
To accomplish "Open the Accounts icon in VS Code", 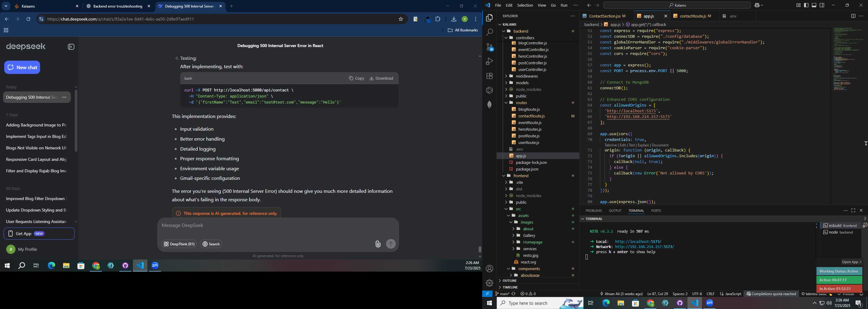I will 489,269.
